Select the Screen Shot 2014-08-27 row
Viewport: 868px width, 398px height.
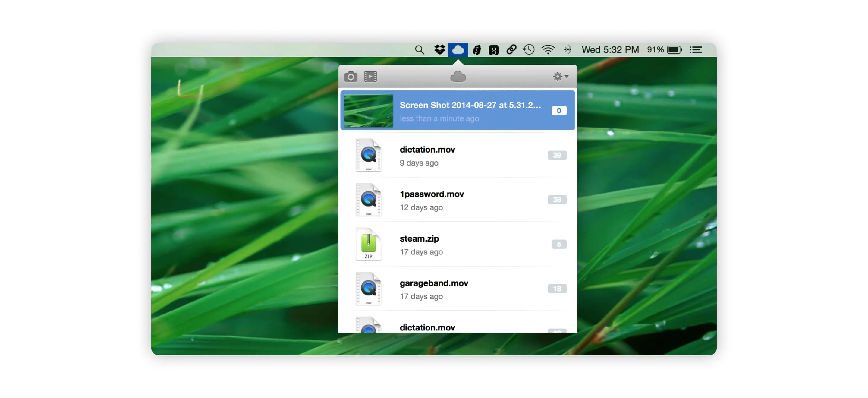pos(458,110)
